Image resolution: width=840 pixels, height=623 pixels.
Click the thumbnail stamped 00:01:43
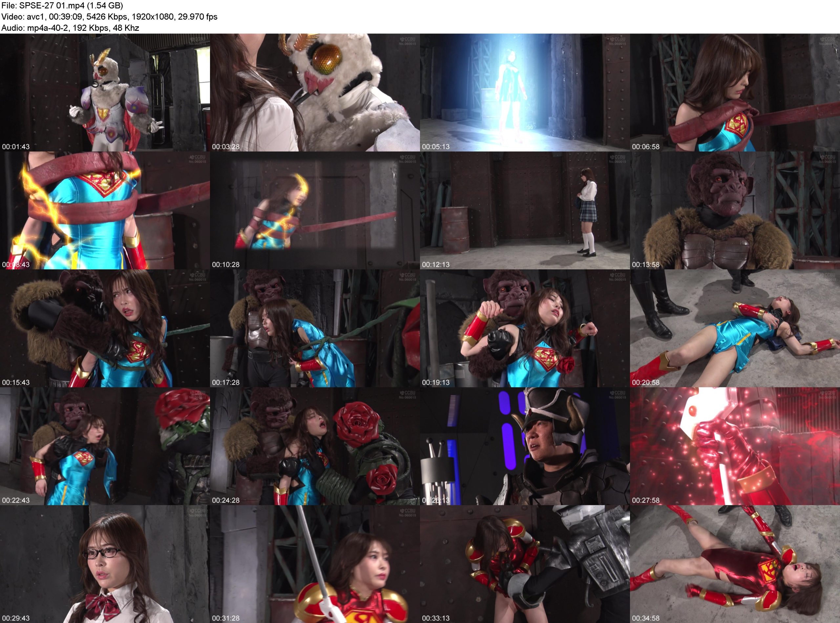click(105, 93)
